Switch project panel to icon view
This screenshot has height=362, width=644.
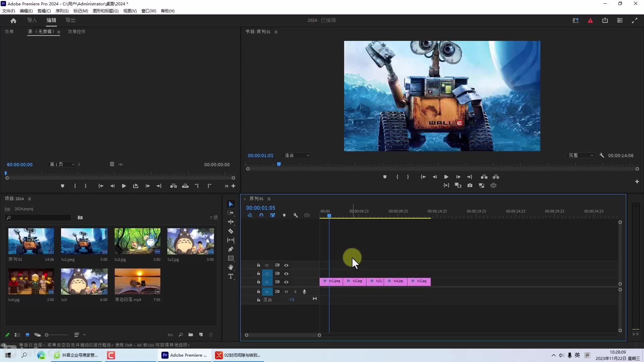click(28, 335)
